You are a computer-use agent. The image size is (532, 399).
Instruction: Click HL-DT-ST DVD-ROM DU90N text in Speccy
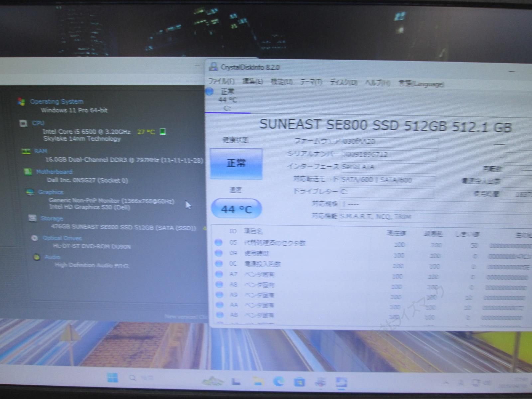click(92, 246)
